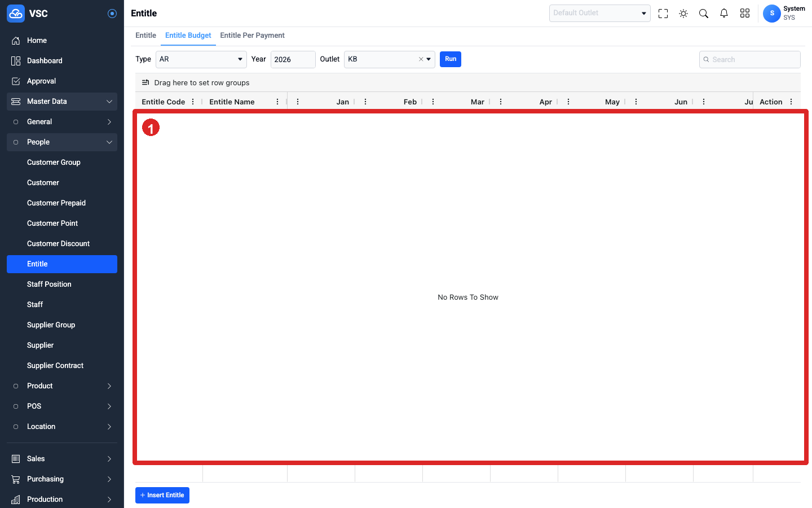Viewport: 812px width, 508px height.
Task: Open the Home menu item
Action: tap(62, 41)
